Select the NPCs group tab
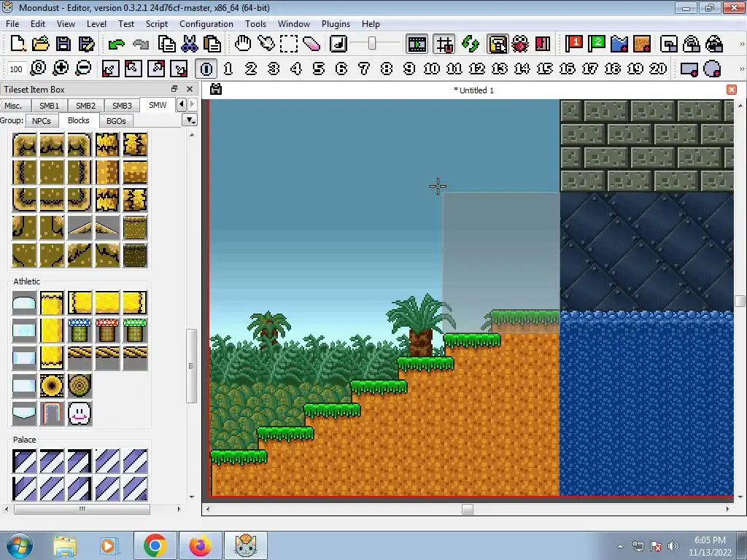The width and height of the screenshot is (747, 560). [42, 121]
